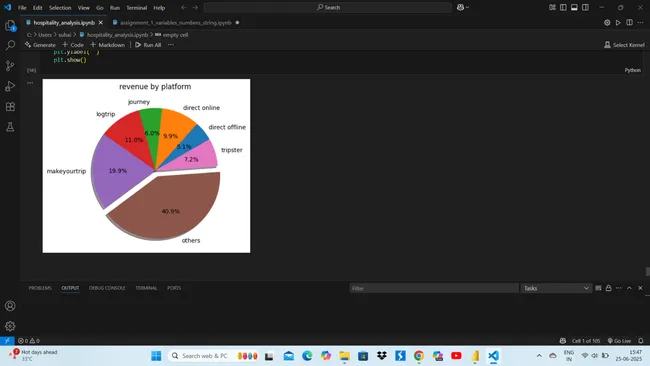Click users breadcrumb in path bar
The width and height of the screenshot is (650, 366).
coord(45,35)
